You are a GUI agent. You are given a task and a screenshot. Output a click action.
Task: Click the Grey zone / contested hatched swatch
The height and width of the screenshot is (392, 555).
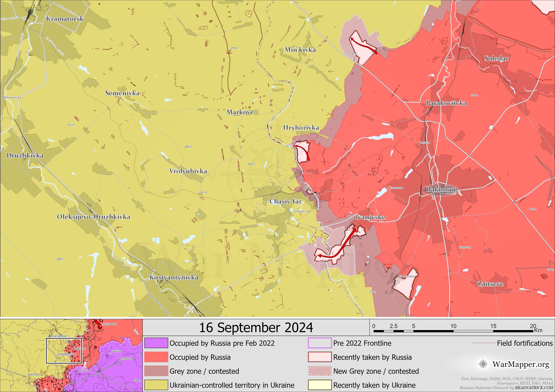pyautogui.click(x=156, y=371)
